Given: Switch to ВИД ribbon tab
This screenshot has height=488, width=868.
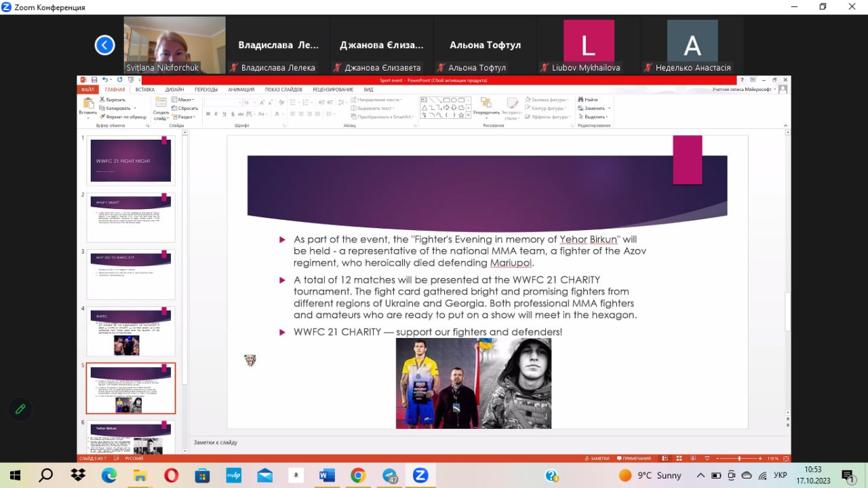Looking at the screenshot, I should (368, 90).
